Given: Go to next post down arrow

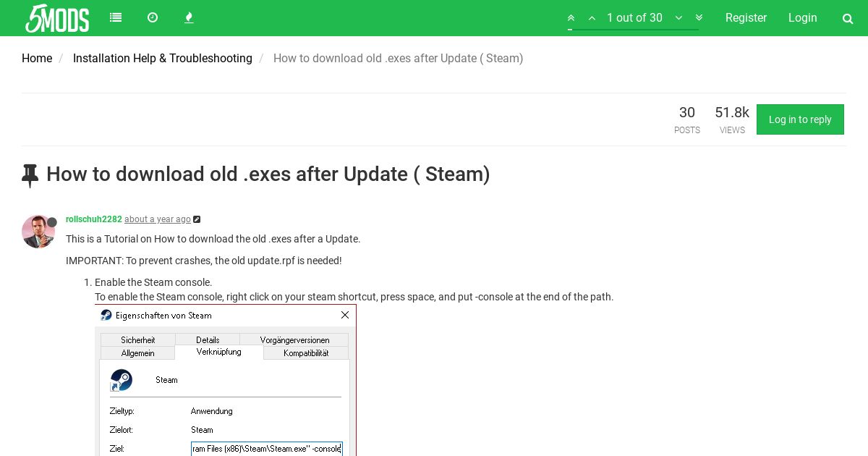Looking at the screenshot, I should [x=678, y=18].
